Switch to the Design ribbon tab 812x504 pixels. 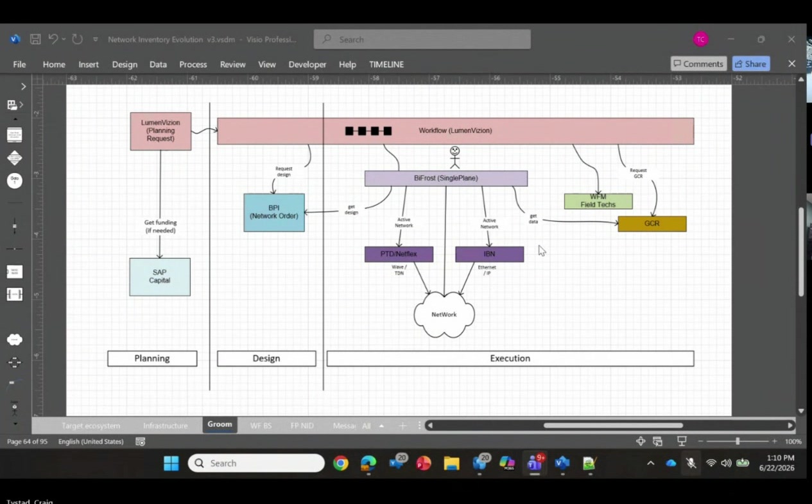pyautogui.click(x=125, y=64)
